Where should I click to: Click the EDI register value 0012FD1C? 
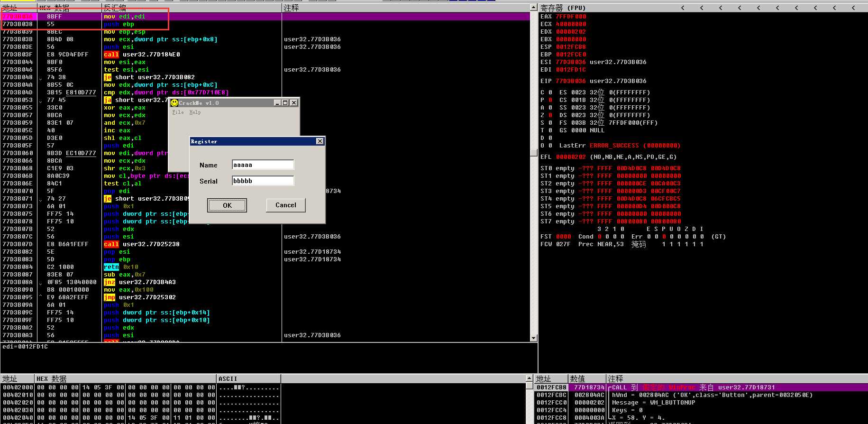[571, 70]
